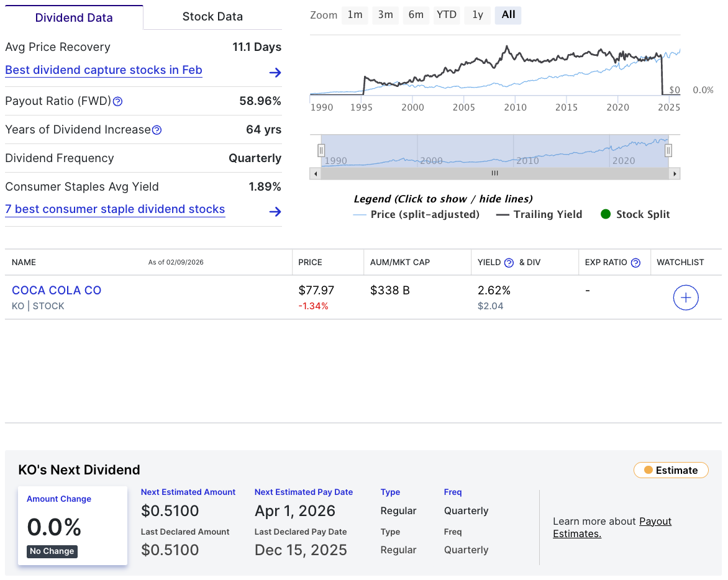Open the Payout Ratio help tooltip icon
This screenshot has width=728, height=580.
click(117, 101)
